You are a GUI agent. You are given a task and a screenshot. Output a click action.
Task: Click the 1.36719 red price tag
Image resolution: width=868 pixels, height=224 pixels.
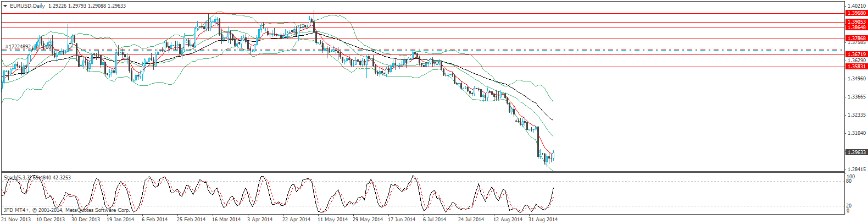coord(856,54)
